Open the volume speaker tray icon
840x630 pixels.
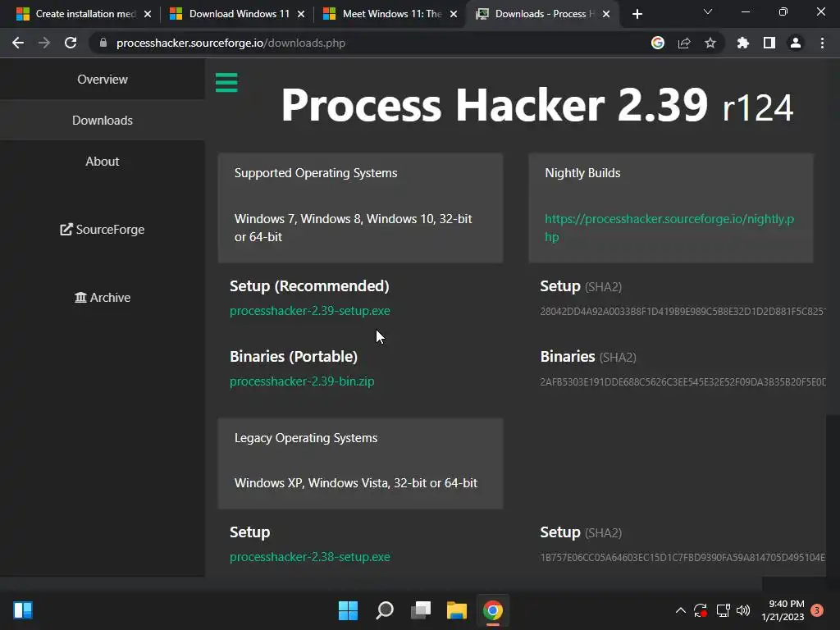[x=743, y=610]
